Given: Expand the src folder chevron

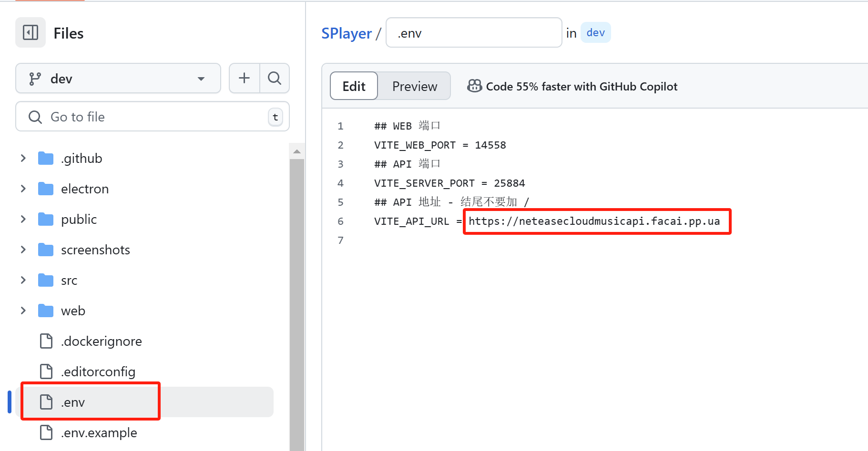Looking at the screenshot, I should (x=23, y=280).
